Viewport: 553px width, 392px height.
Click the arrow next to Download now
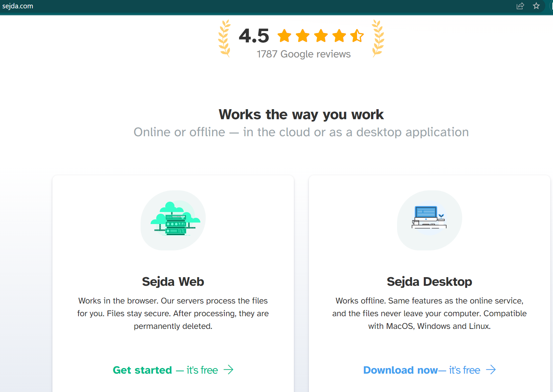491,370
